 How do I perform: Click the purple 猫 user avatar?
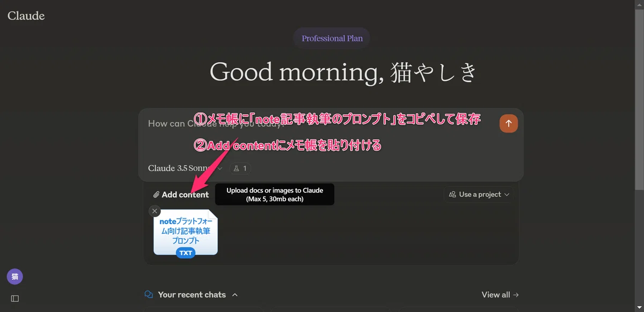coord(15,277)
